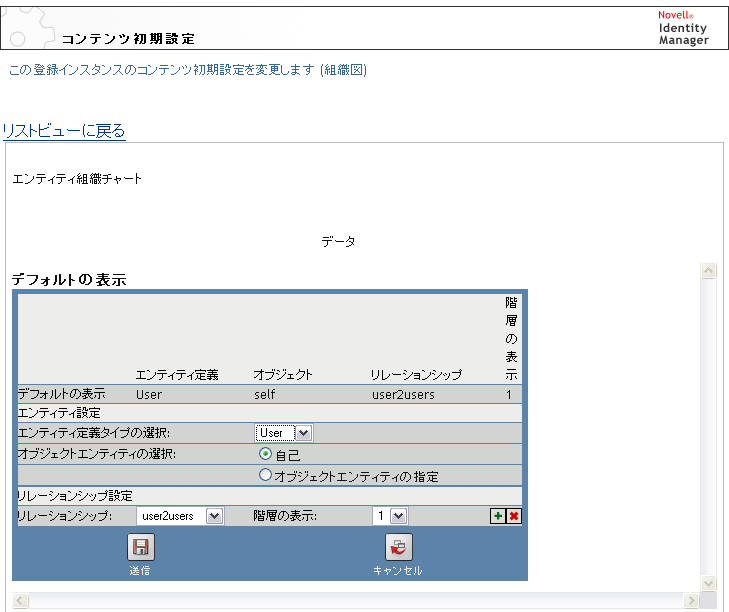The image size is (729, 612).
Task: Click the エンティティ定義 column header
Action: point(177,375)
